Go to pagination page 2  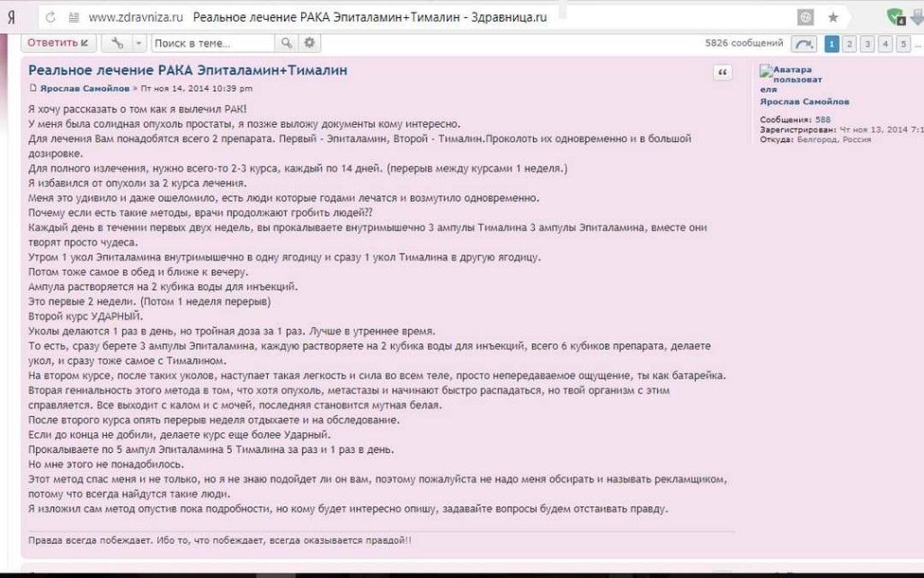pyautogui.click(x=849, y=44)
